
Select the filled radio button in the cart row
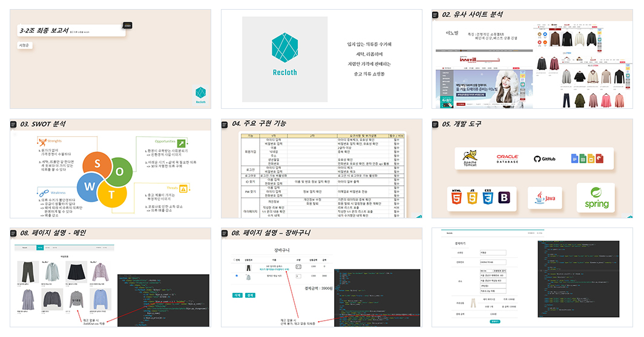point(237,275)
